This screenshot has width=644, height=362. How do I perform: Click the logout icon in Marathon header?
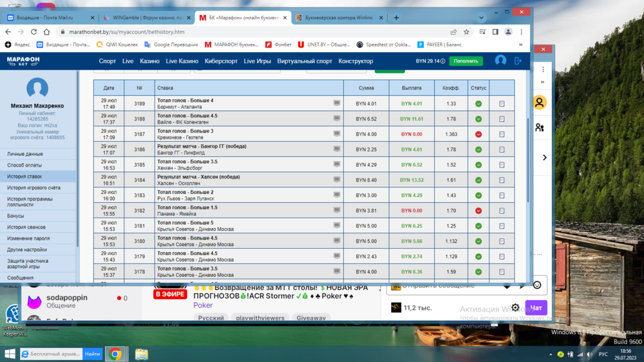(518, 61)
